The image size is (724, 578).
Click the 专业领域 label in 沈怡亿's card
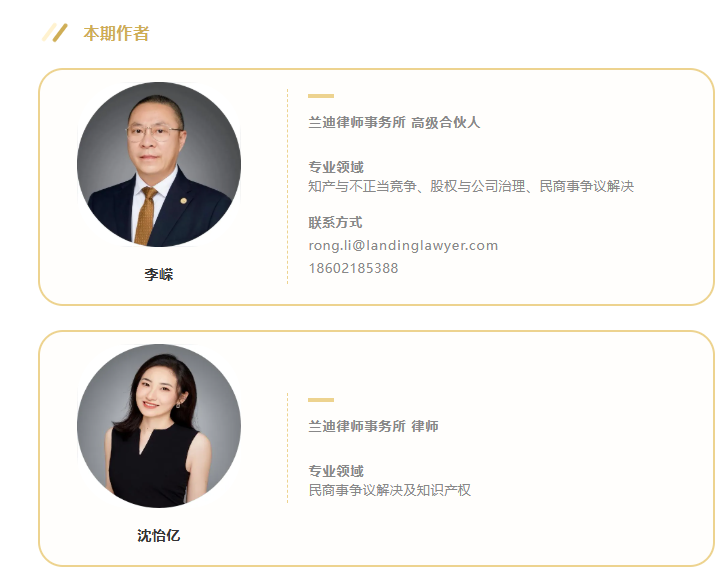point(336,471)
